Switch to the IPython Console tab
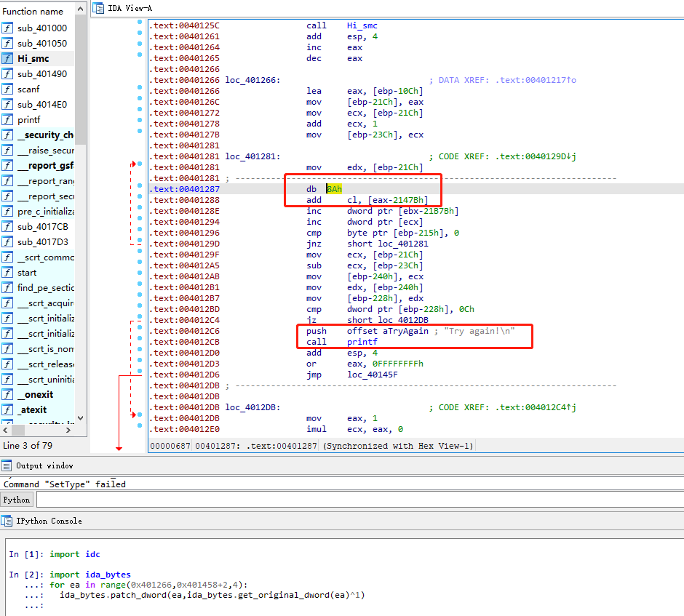This screenshot has width=684, height=616. pos(49,521)
